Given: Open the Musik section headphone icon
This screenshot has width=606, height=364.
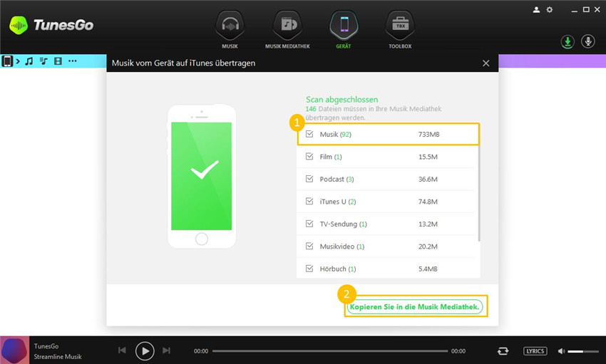Looking at the screenshot, I should point(230,26).
